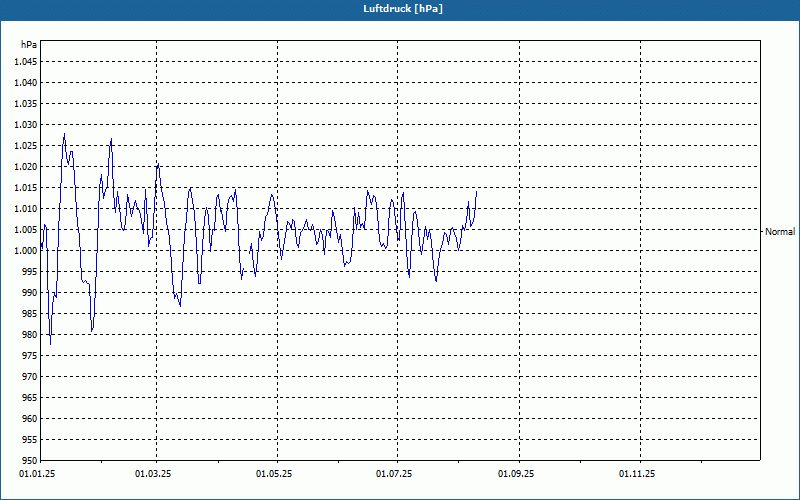Click the 1.045 axis value
This screenshot has height=500, width=800.
tap(26, 62)
